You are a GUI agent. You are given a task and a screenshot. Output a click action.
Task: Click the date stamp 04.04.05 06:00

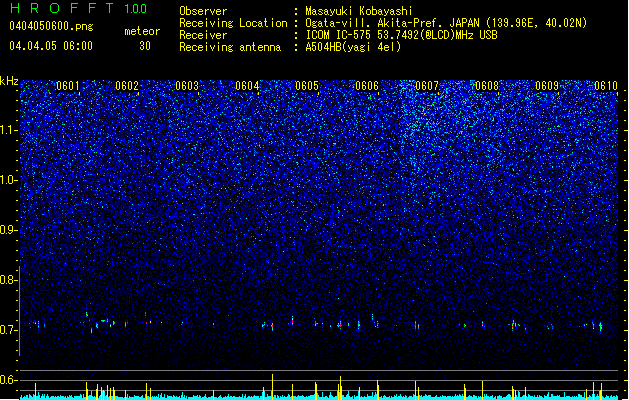point(51,46)
